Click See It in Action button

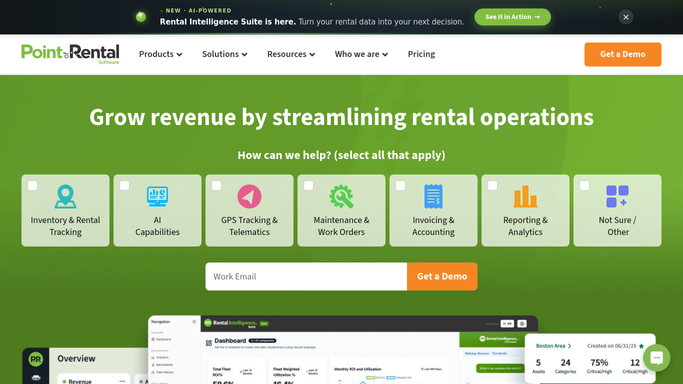(512, 17)
